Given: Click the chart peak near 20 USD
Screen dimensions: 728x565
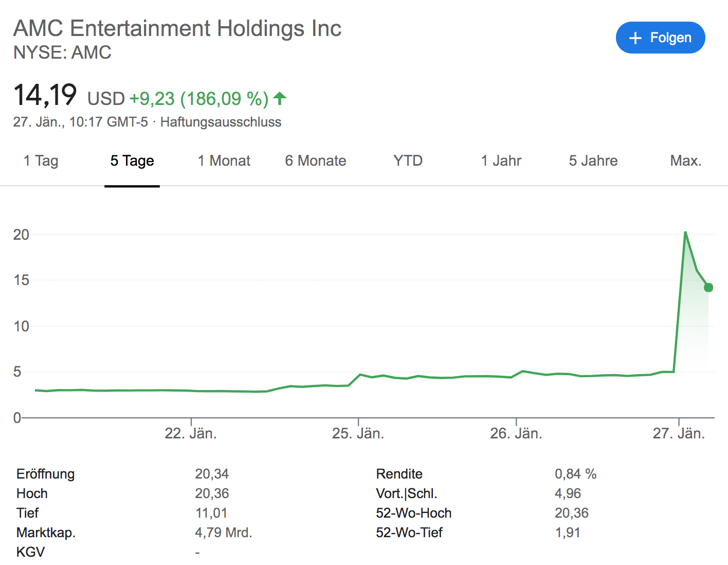Looking at the screenshot, I should (685, 233).
